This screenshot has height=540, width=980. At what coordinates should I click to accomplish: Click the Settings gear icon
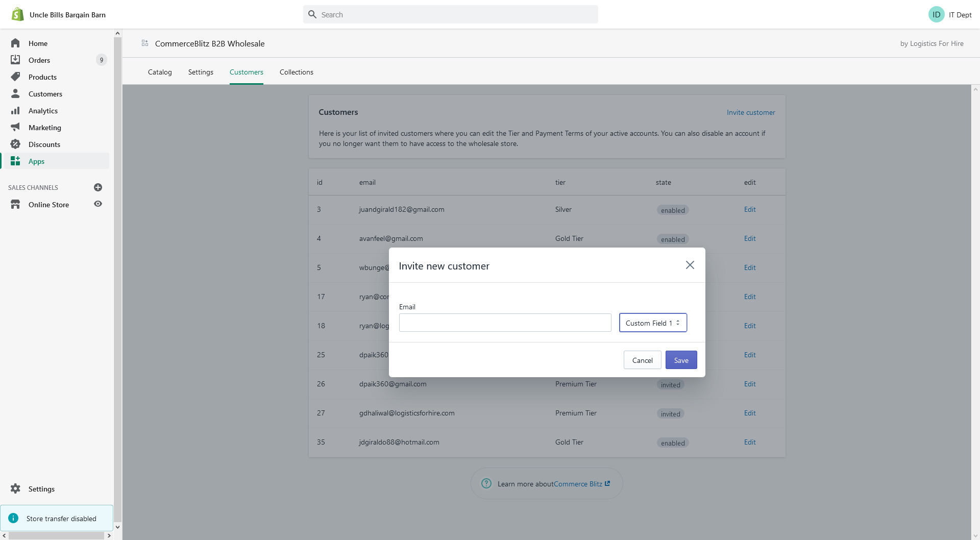coord(15,489)
